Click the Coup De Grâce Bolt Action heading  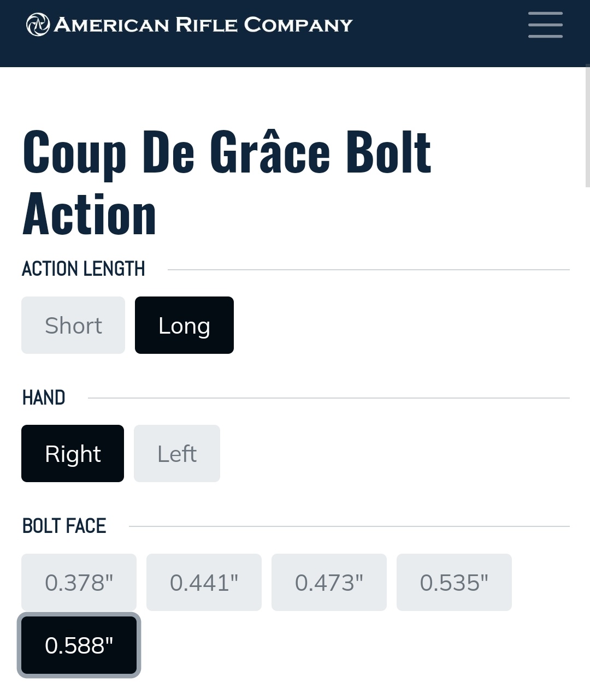point(227,183)
